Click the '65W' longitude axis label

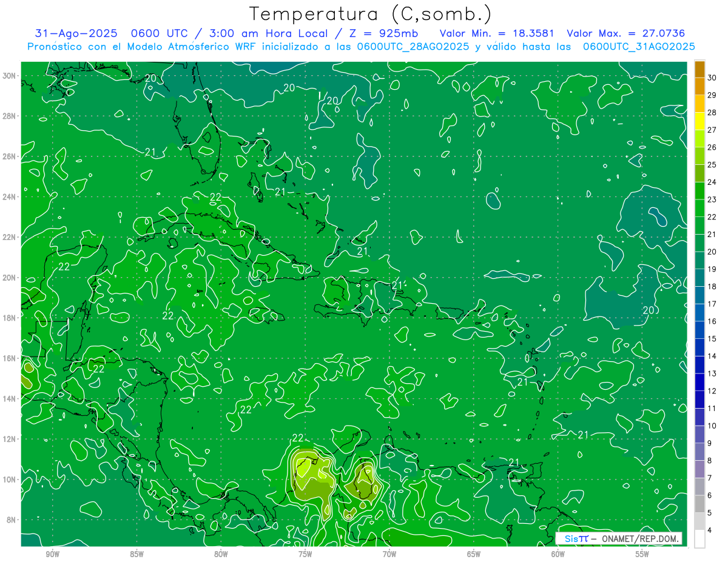click(474, 554)
